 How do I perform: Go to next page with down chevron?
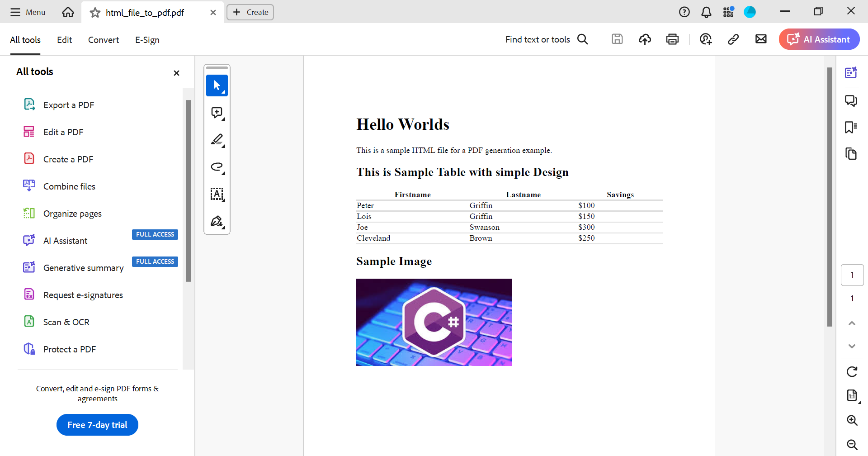click(852, 346)
